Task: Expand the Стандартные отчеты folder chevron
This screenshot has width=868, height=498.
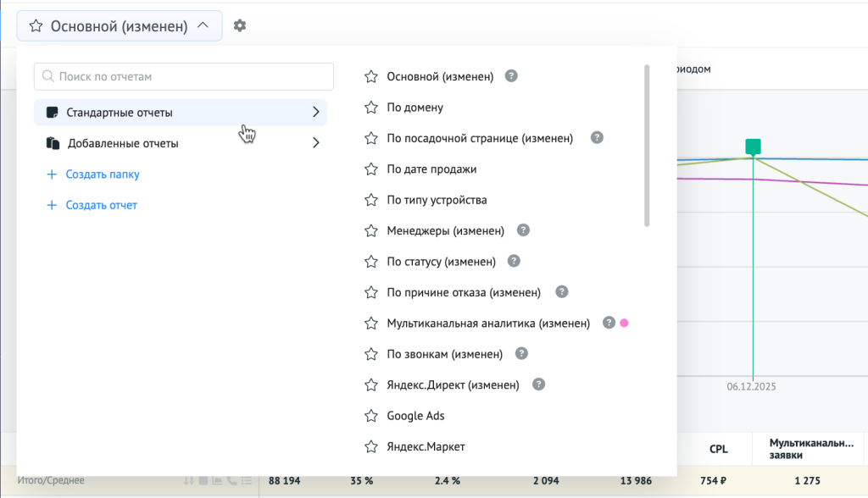Action: pos(315,112)
